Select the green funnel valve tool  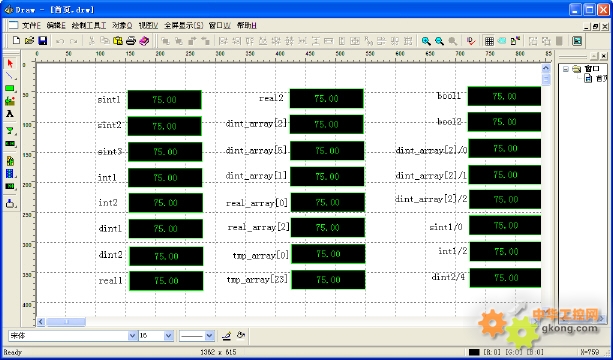tap(10, 131)
